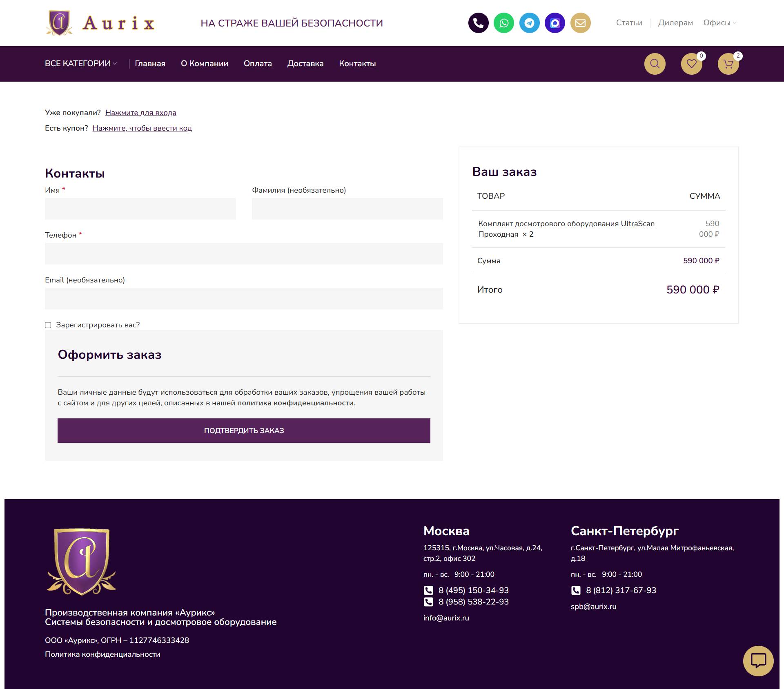Click phone icon beside 8 (495) 150-34-93

(x=428, y=590)
